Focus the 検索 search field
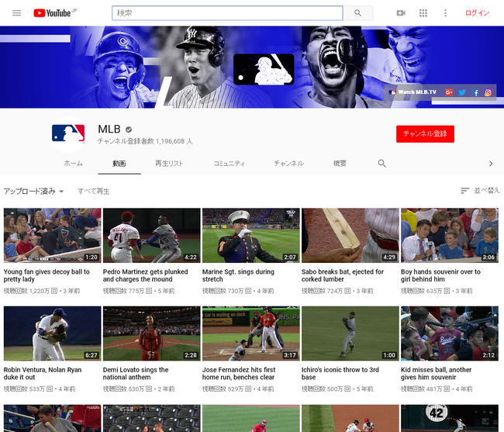This screenshot has height=432, width=504. pyautogui.click(x=227, y=13)
